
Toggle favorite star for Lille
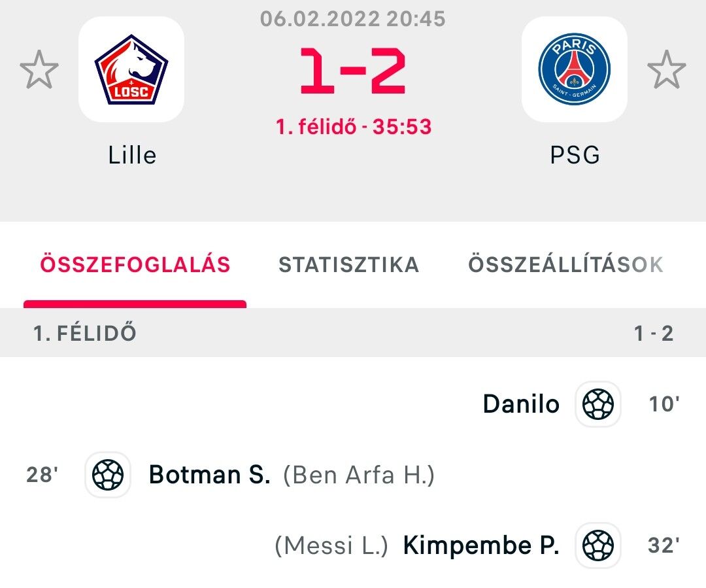39,69
